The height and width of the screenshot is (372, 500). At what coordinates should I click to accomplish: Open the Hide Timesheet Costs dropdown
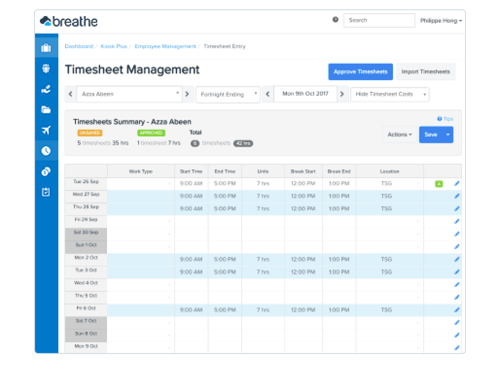tap(390, 95)
